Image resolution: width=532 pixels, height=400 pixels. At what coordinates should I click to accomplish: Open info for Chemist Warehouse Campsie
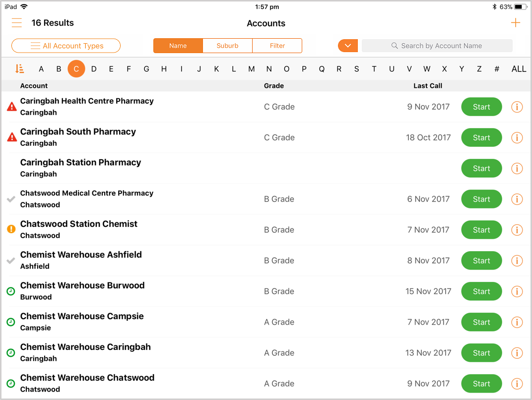pos(517,322)
